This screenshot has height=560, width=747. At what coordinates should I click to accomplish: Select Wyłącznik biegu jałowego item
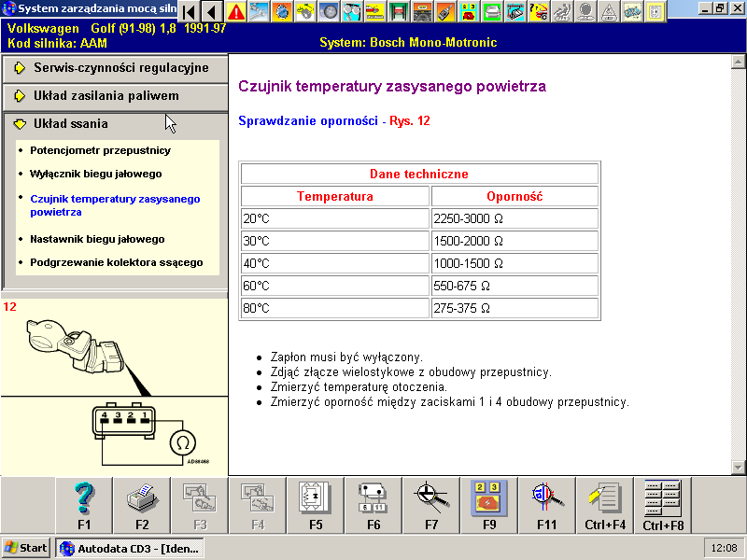click(x=96, y=174)
